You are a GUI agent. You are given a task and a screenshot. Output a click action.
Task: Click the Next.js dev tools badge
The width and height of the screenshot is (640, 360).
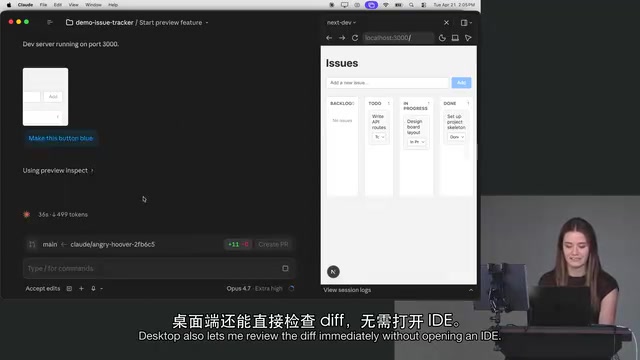click(333, 272)
